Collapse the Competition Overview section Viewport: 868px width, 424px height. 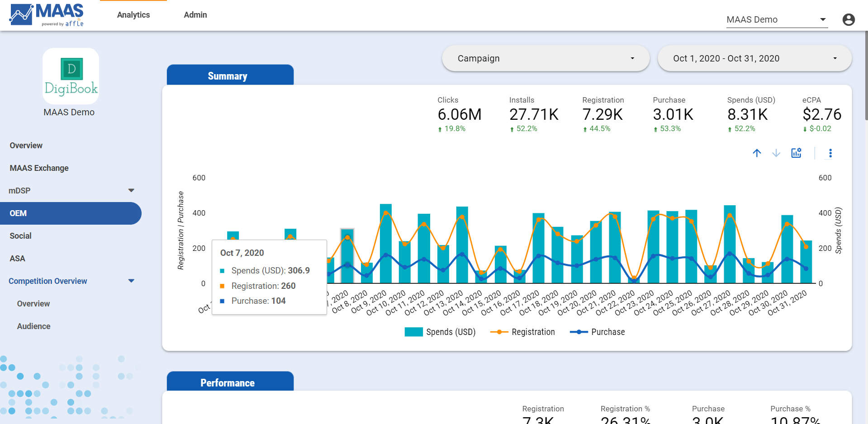point(131,281)
